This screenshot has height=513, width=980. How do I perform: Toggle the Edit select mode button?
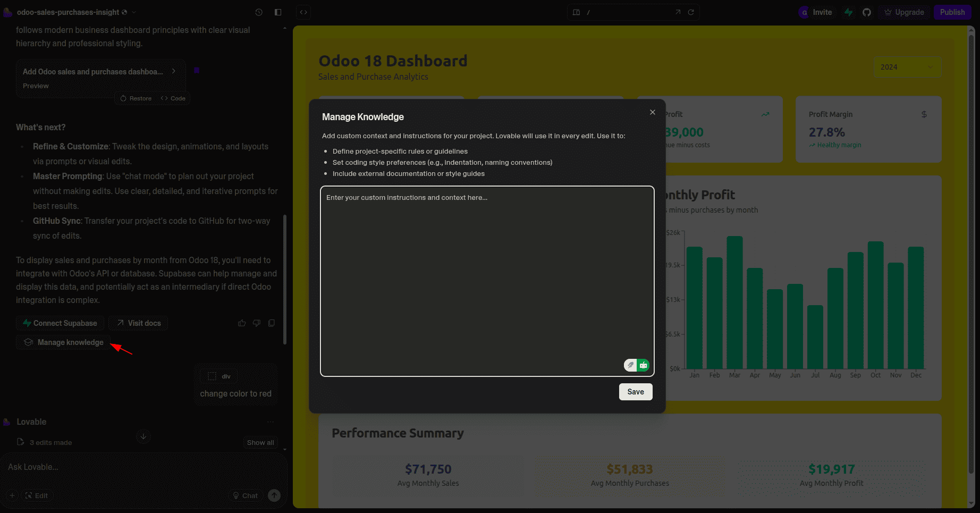coord(37,495)
